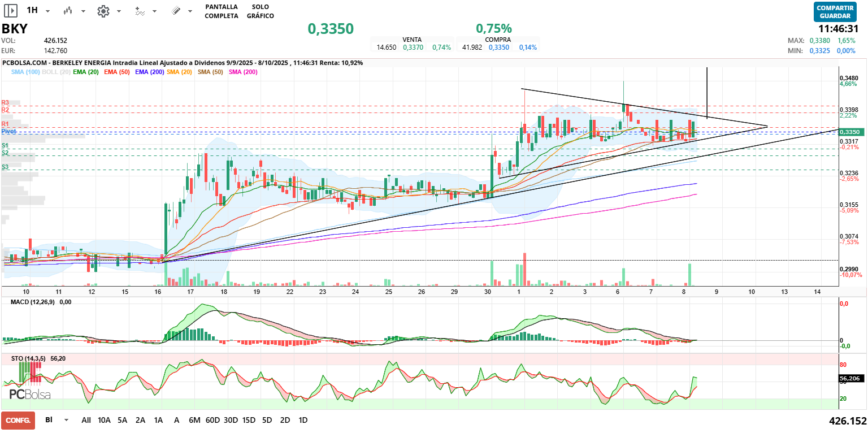
Task: Click the PCBolsa logo
Action: tap(29, 394)
